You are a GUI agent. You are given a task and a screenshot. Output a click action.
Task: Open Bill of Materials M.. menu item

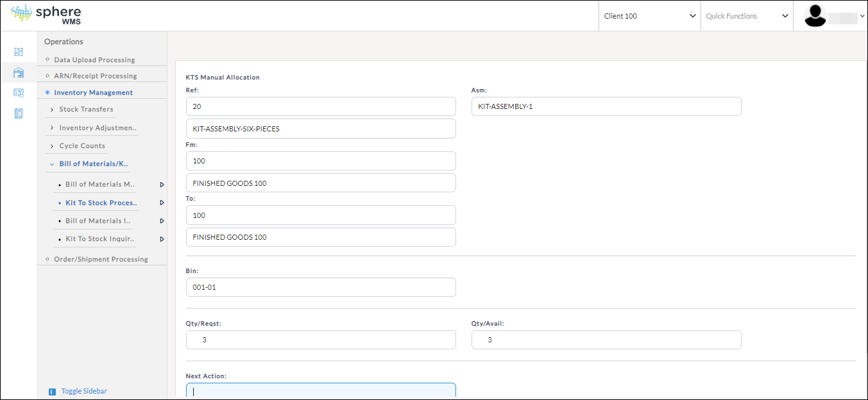tap(100, 185)
